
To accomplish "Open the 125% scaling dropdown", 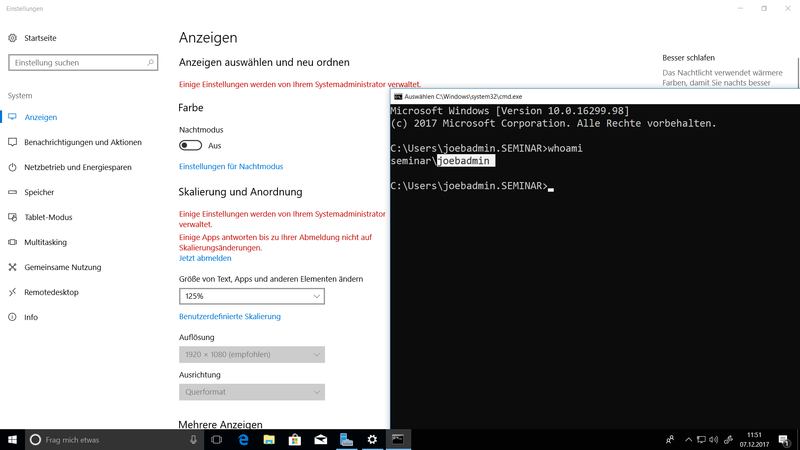I will click(252, 296).
